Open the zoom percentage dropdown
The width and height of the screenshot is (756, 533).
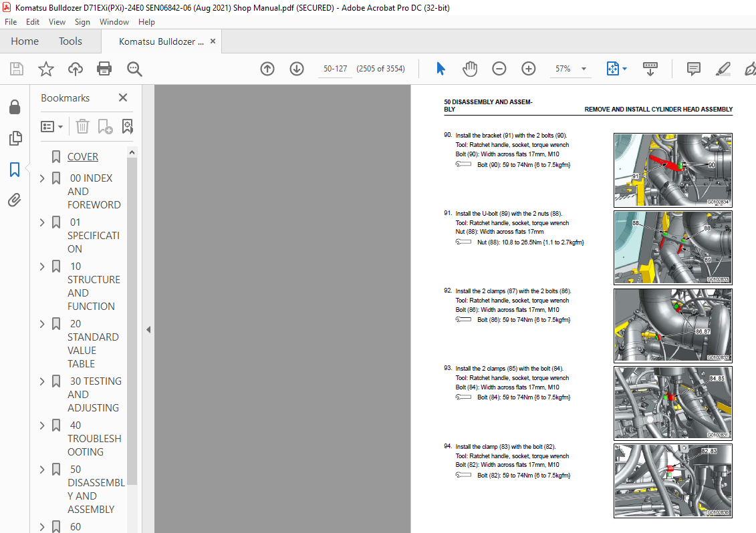tap(584, 69)
